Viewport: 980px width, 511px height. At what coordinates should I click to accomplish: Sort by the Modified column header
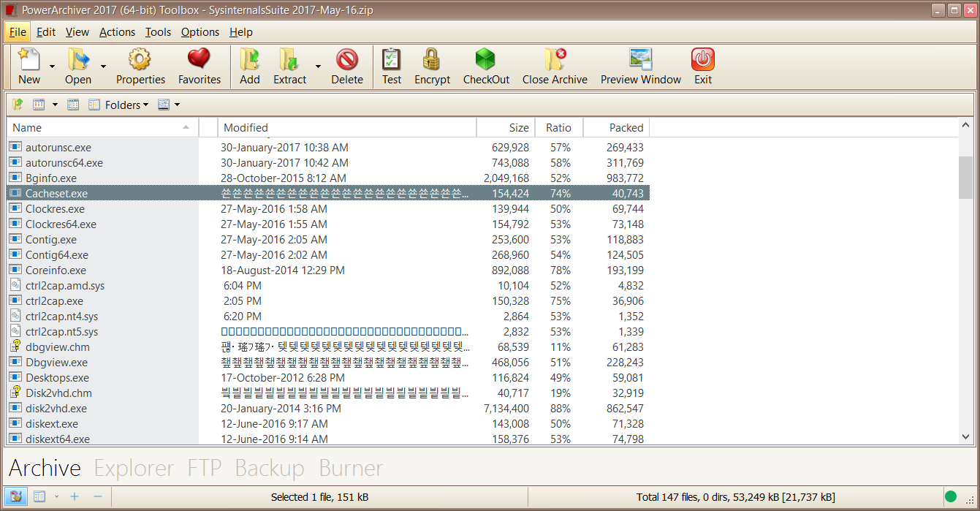tap(347, 127)
